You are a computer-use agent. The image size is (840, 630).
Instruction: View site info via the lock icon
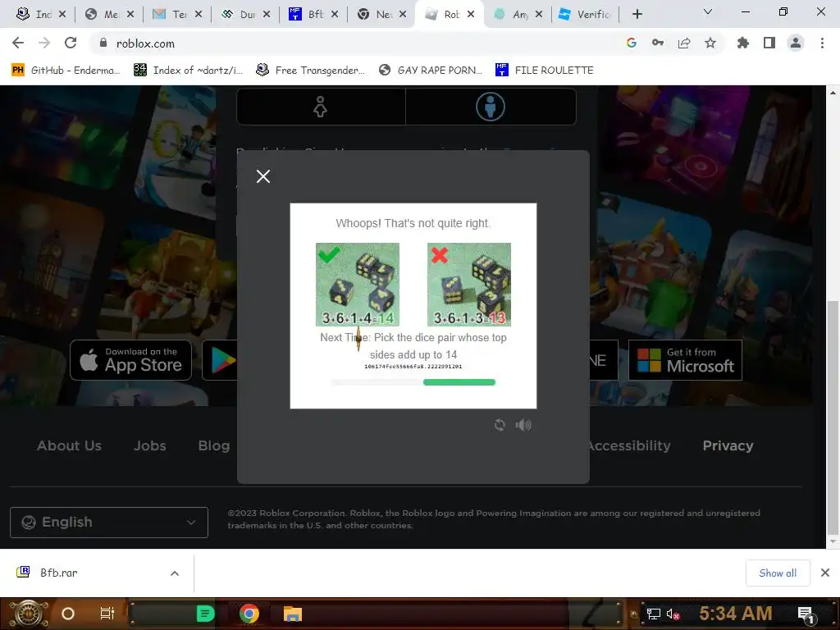click(x=103, y=43)
